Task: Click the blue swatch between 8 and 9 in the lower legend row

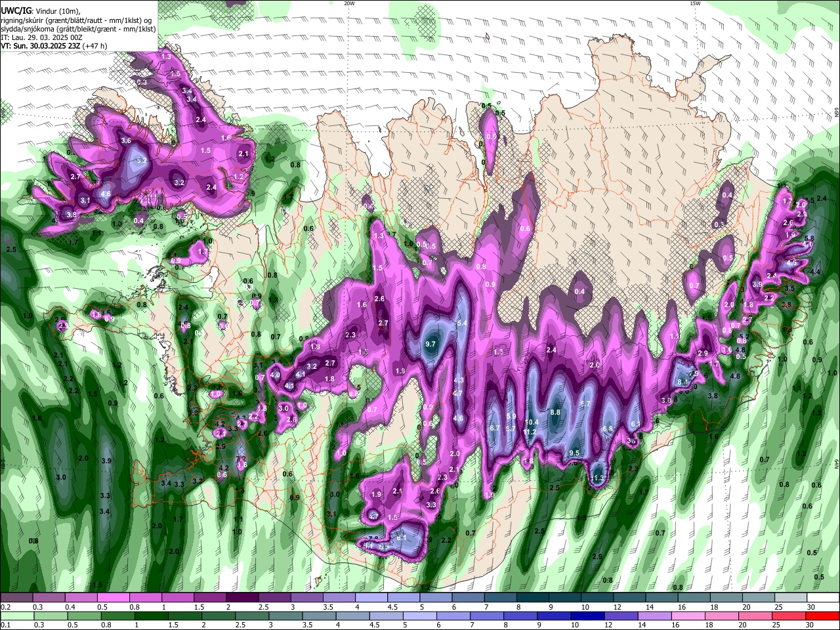Action: point(520,616)
